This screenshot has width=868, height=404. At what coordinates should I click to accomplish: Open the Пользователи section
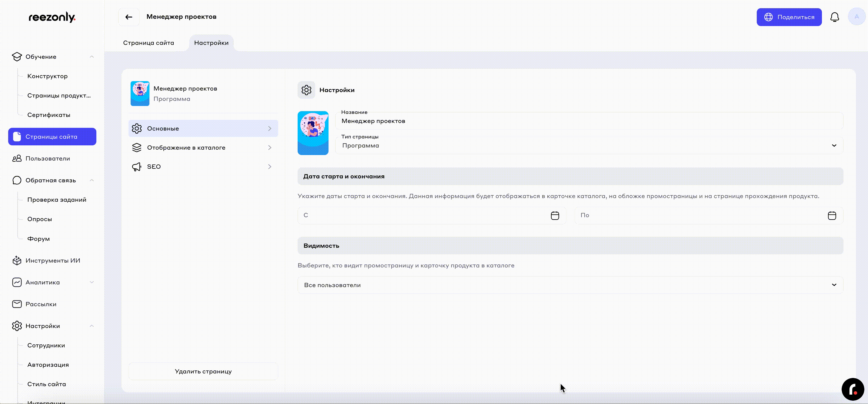tap(48, 159)
